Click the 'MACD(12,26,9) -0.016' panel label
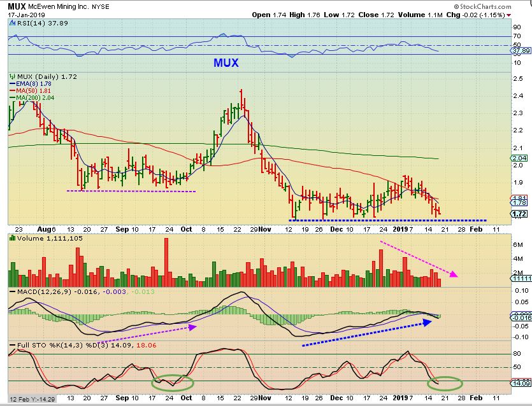 (58, 292)
